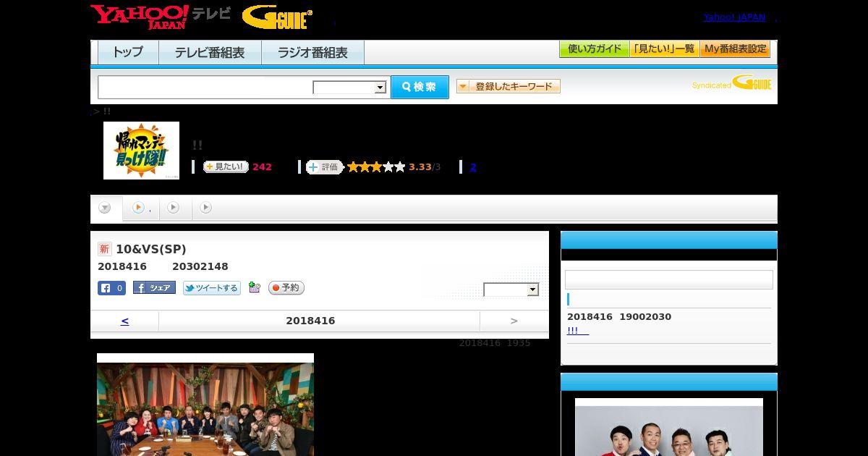Screen dimensions: 868x456
Task: Open the search category dropdown
Action: tap(349, 88)
